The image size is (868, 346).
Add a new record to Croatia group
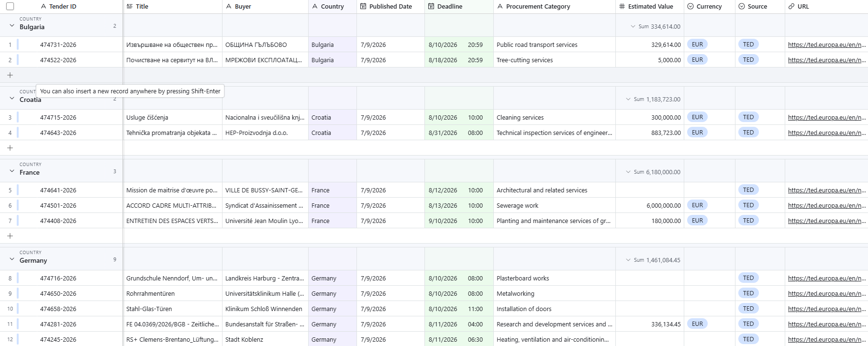10,148
